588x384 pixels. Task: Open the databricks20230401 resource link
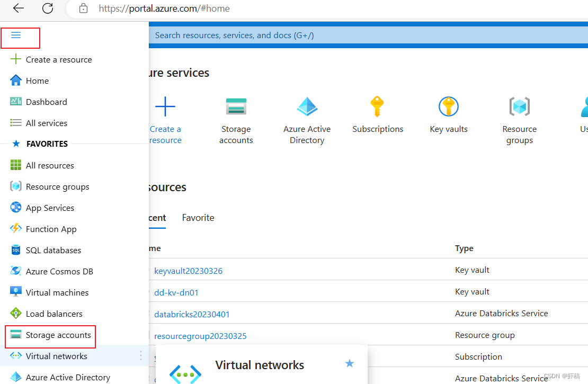tap(192, 314)
